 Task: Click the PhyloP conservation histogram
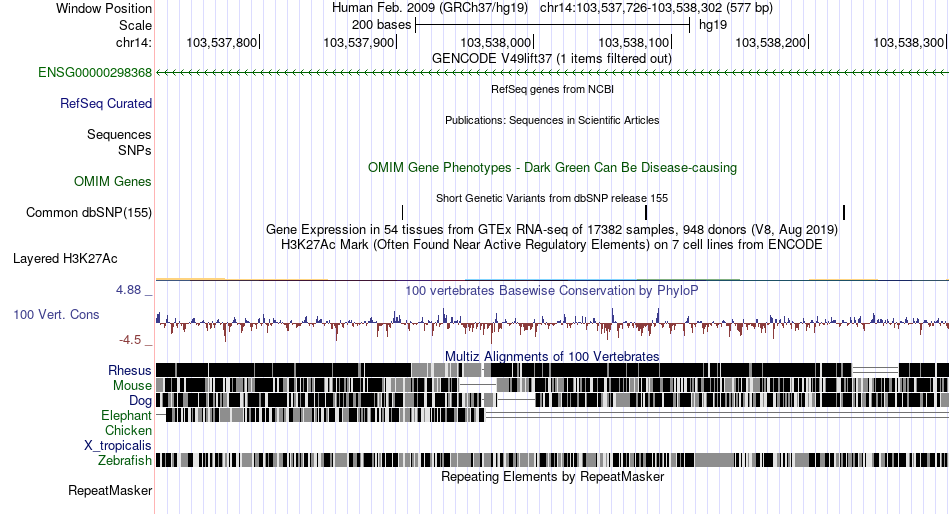[x=552, y=324]
